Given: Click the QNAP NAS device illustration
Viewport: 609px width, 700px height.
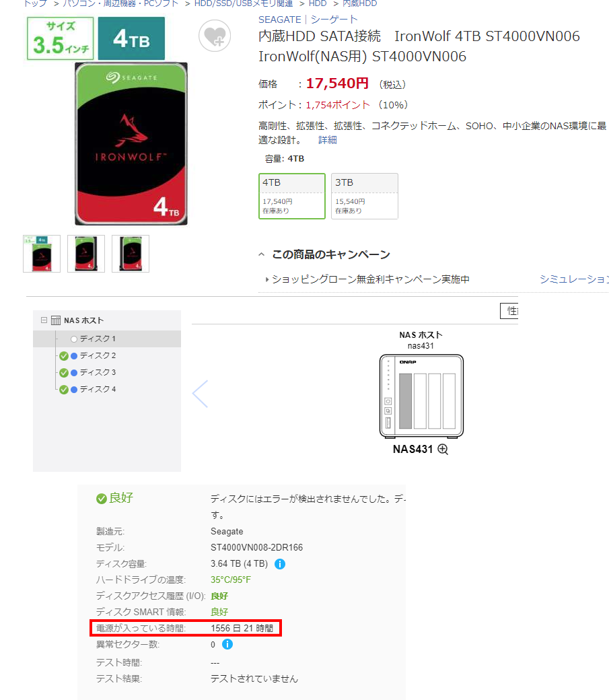Looking at the screenshot, I should point(421,396).
